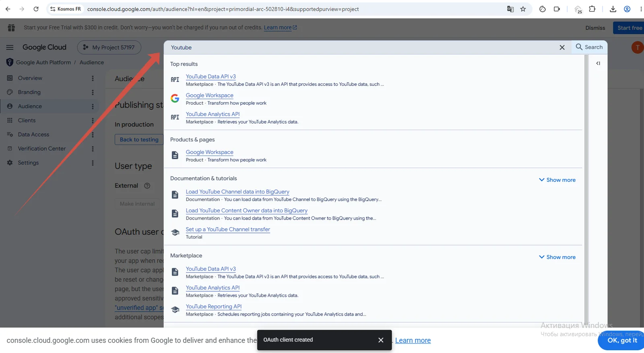Expand Documentation & tutorials Show more
644x353 pixels.
click(x=557, y=180)
